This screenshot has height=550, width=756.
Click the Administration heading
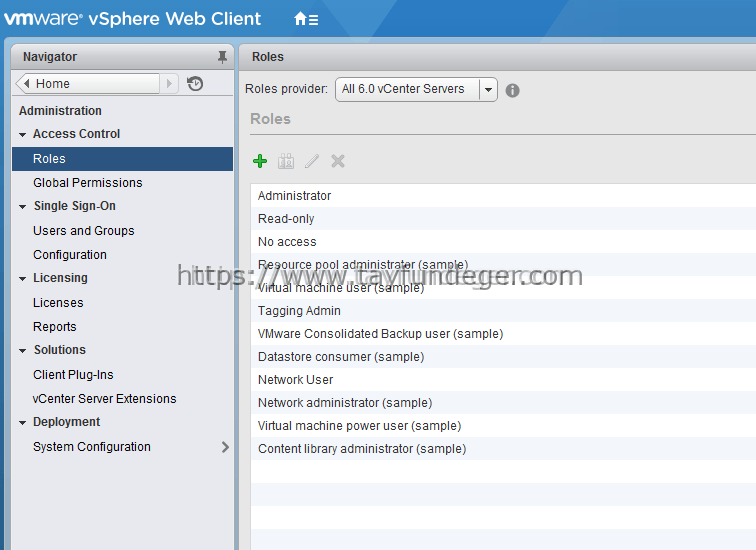[x=60, y=111]
